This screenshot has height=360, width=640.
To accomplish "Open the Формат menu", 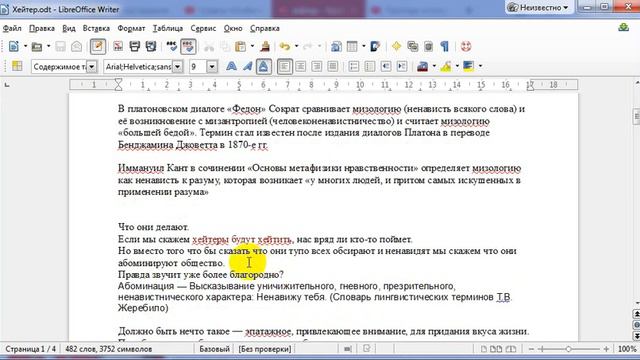I will pos(131,28).
